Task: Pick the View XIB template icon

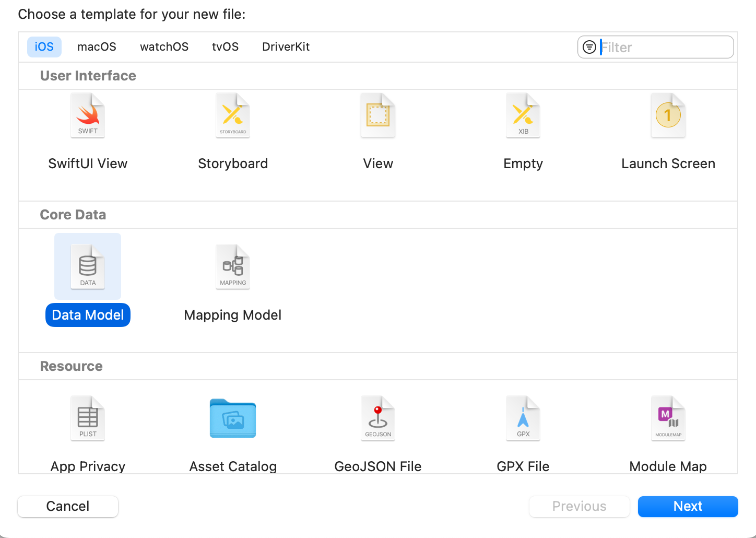Action: point(378,115)
